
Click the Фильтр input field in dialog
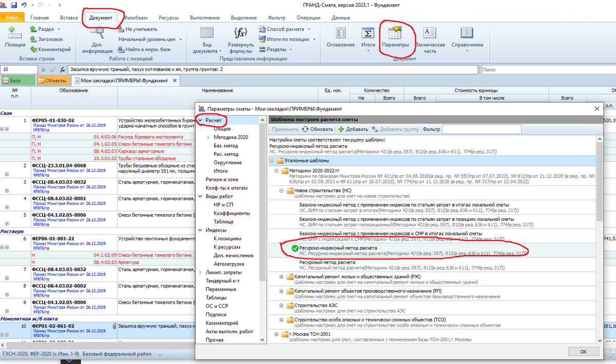pyautogui.click(x=482, y=129)
